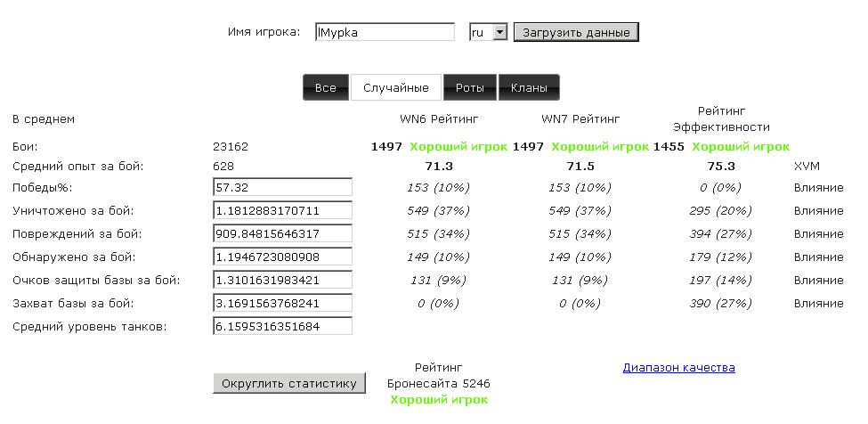Click 197 (14%) in the efficiency column
Image resolution: width=868 pixels, height=424 pixels.
pos(721,281)
